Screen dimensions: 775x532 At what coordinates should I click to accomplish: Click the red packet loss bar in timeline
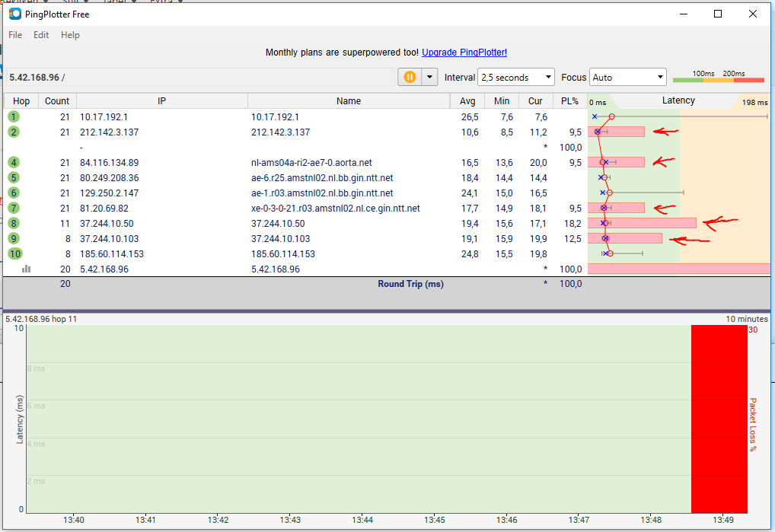point(719,419)
